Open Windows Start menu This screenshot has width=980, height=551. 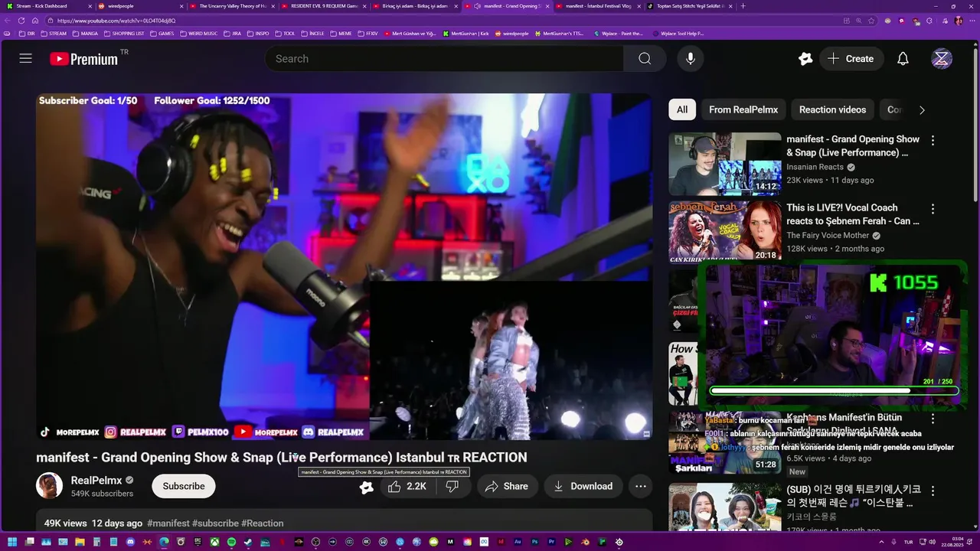12,542
